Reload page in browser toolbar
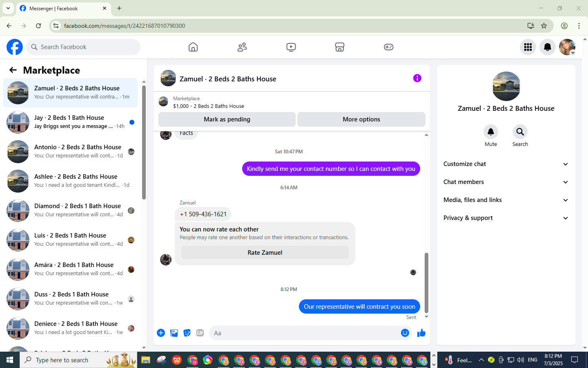 38,26
